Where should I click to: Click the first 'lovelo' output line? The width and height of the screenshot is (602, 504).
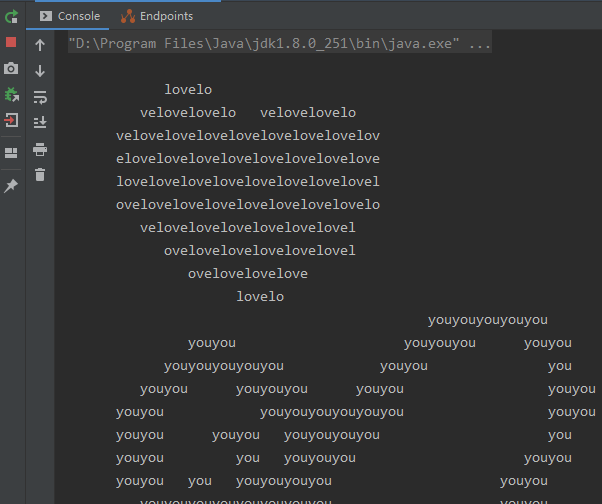click(x=188, y=90)
